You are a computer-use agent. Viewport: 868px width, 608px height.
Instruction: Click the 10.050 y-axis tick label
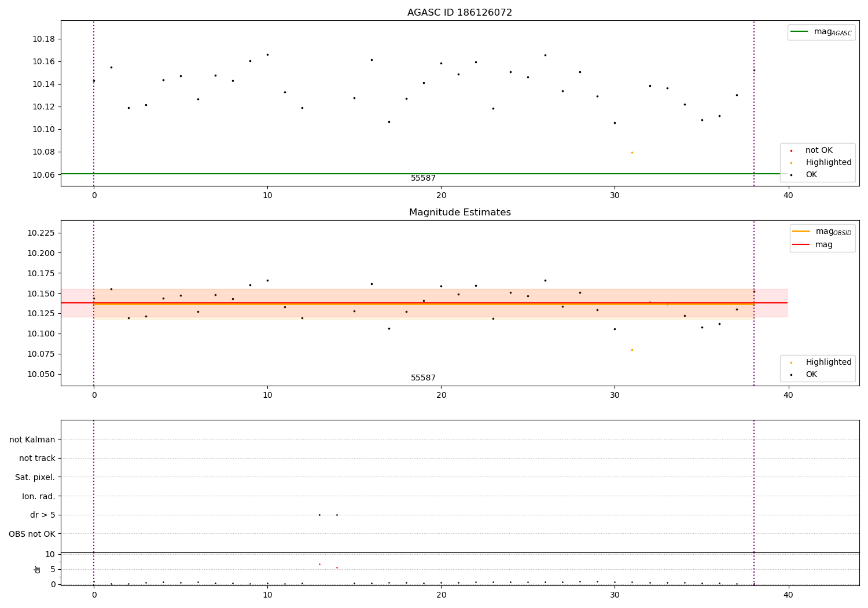[41, 374]
